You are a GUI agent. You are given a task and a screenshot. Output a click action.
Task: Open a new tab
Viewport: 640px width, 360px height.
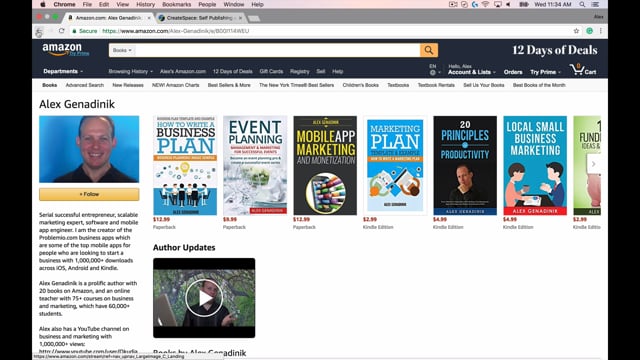[x=253, y=18]
